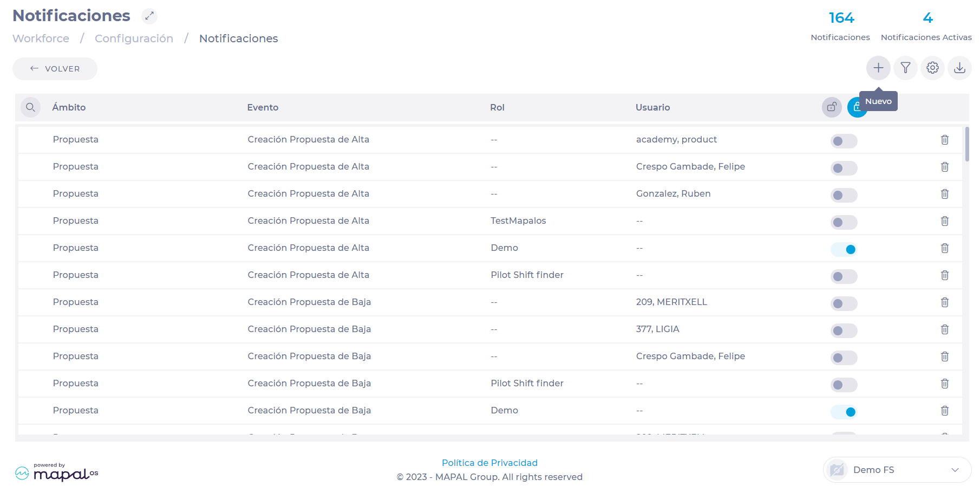Click the VOLVER back button
Viewport: 980px width, 486px height.
[55, 69]
